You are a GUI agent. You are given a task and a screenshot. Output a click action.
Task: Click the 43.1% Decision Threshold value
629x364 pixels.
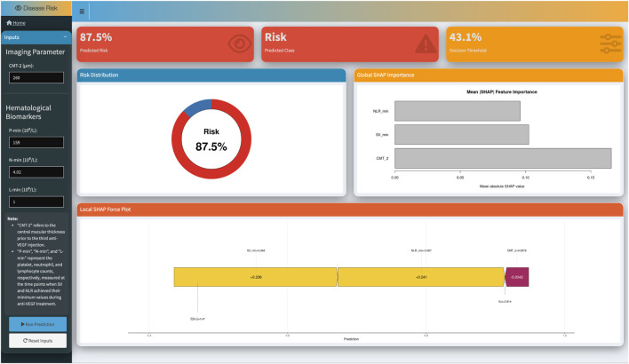tap(466, 37)
